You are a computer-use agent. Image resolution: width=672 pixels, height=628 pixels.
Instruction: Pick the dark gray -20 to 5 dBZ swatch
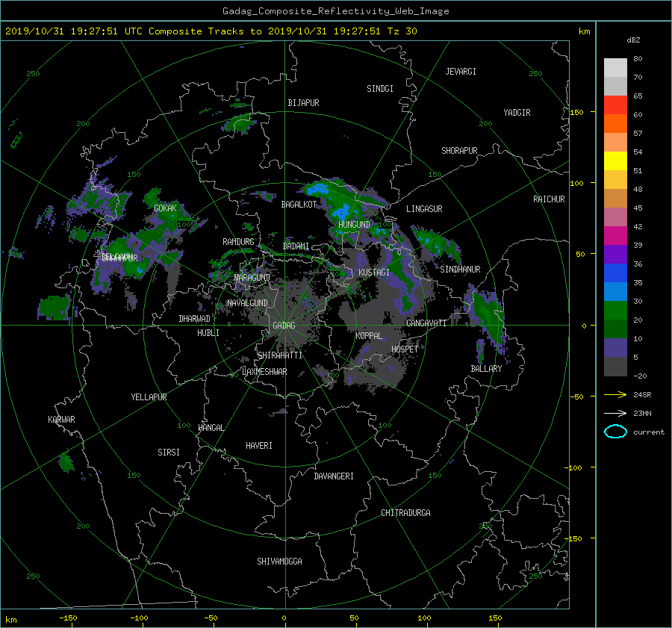point(615,367)
